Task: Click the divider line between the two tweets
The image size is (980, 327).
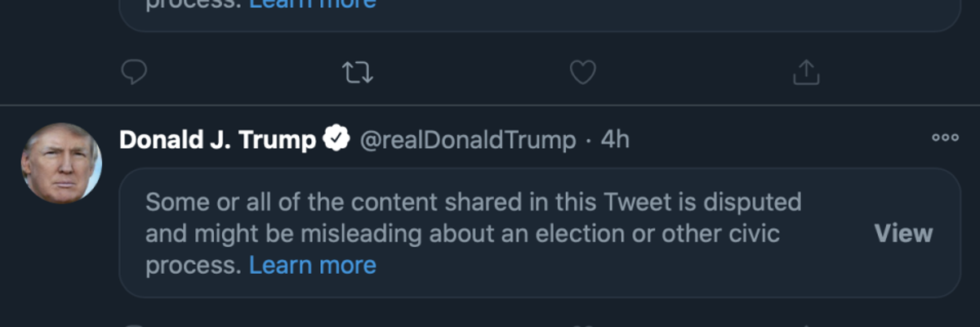Action: pos(490,105)
